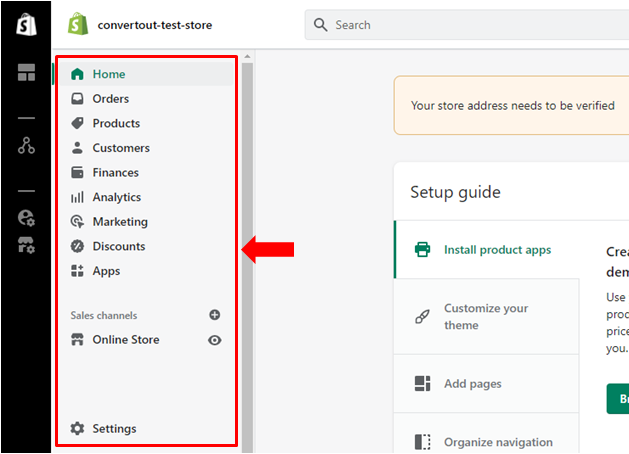This screenshot has width=629, height=454.
Task: Open Discounts section
Action: [x=146, y=246]
